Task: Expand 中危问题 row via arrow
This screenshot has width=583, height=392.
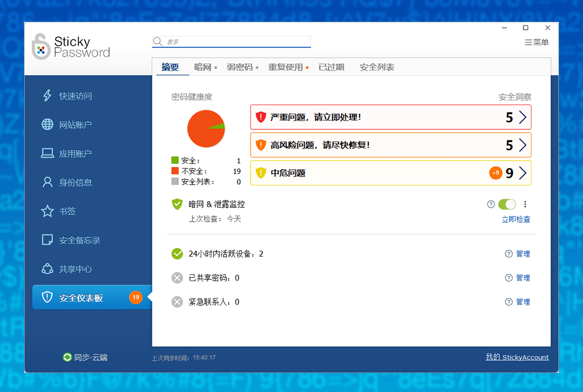Action: 523,173
